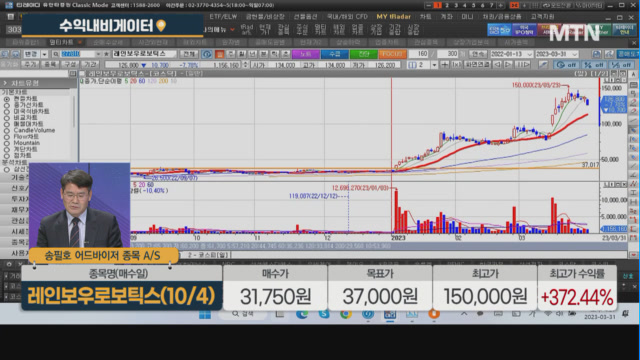Image resolution: width=640 pixels, height=360 pixels.
Task: Open the ETF/ELW menu
Action: click(223, 17)
